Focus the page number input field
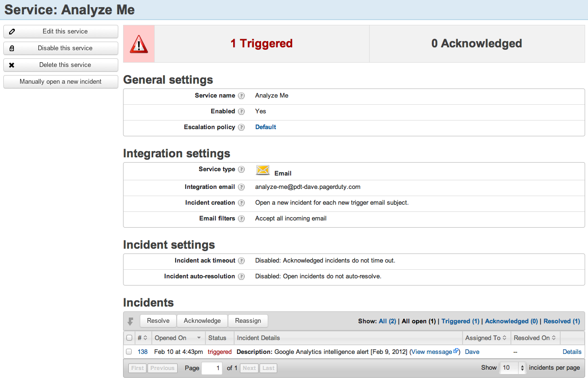The image size is (588, 385). [x=212, y=368]
